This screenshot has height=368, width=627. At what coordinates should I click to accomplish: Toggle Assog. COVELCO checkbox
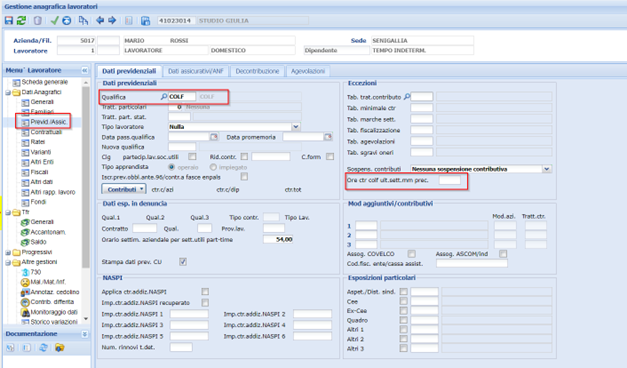click(x=411, y=254)
